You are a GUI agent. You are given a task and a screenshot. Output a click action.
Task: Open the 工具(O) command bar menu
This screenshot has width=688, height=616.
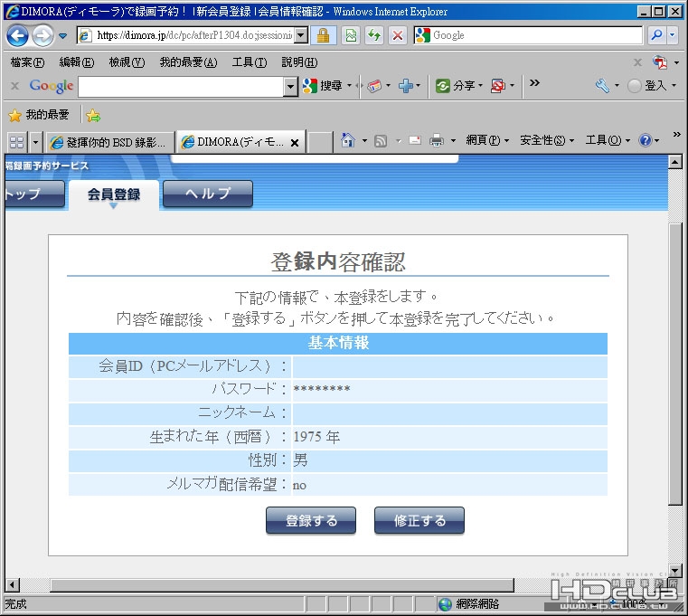(x=608, y=140)
